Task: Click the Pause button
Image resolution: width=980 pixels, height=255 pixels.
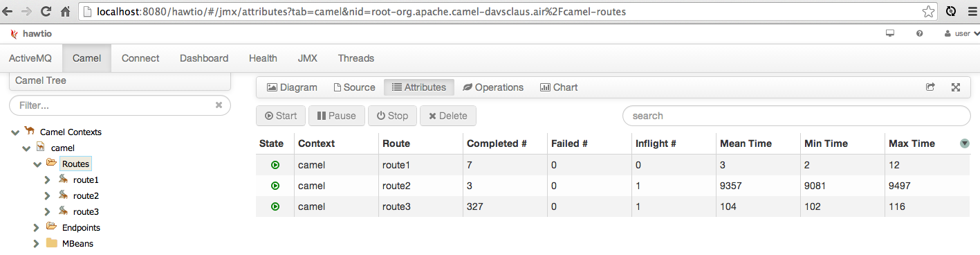Action: (336, 116)
